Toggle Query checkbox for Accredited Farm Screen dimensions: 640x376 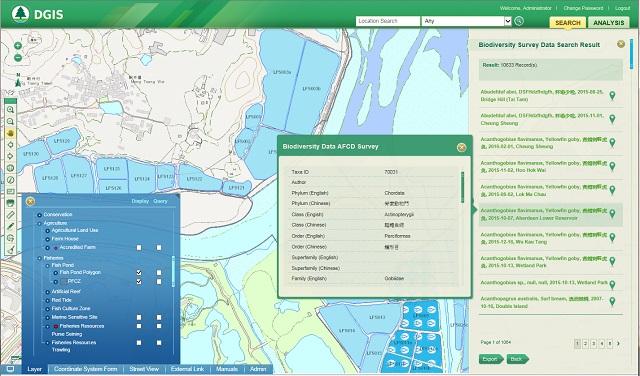(x=159, y=247)
